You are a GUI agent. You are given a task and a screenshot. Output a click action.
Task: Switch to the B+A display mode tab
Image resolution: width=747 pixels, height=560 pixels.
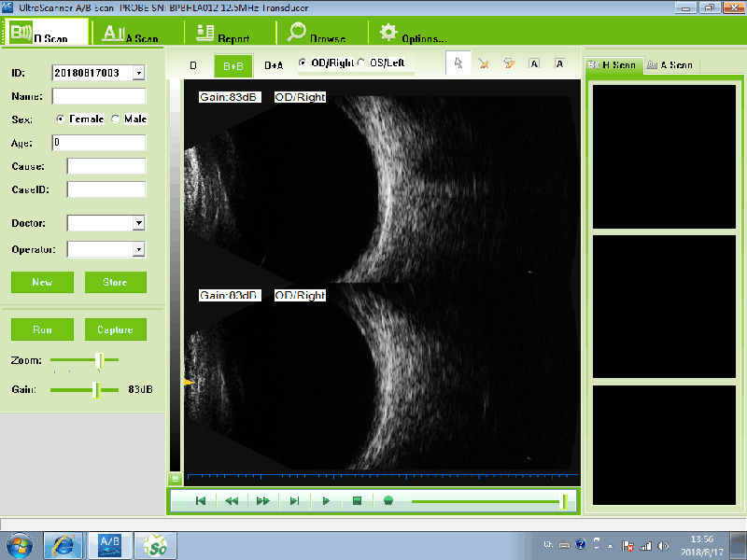(274, 66)
